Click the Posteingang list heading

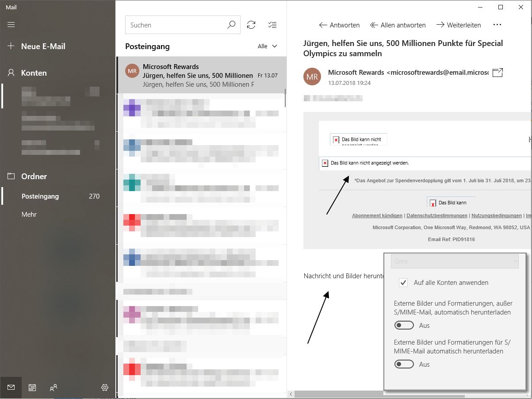pyautogui.click(x=147, y=46)
